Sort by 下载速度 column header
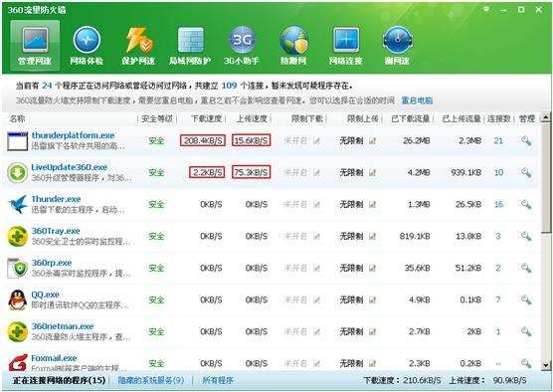 (x=206, y=119)
